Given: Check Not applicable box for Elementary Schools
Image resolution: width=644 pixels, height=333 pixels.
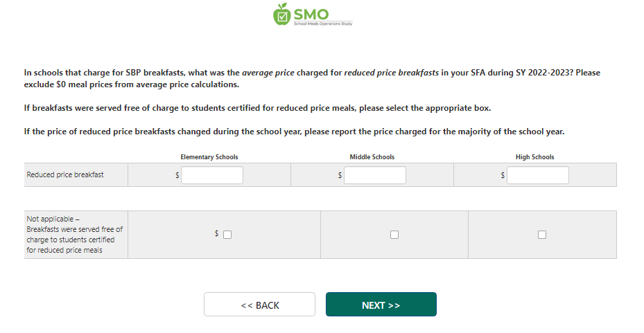Looking at the screenshot, I should tap(227, 235).
